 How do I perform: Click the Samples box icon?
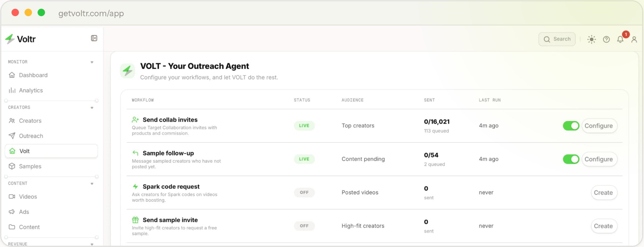(x=12, y=166)
